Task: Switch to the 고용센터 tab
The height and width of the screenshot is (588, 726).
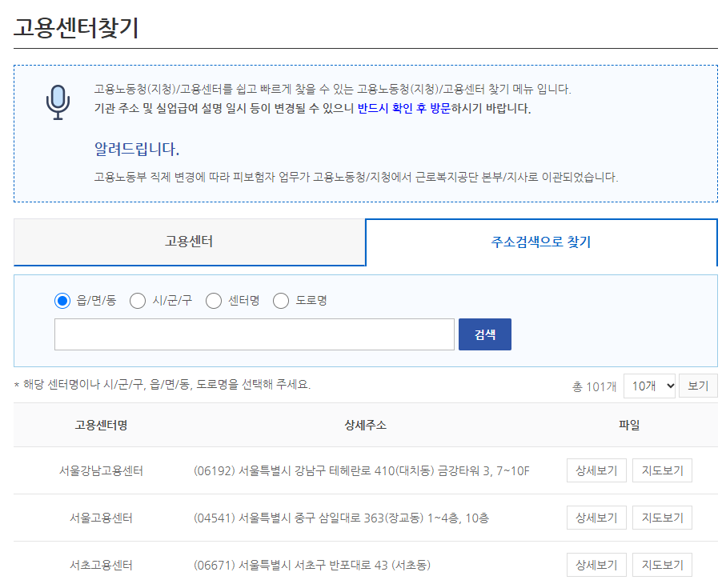Action: coord(188,242)
